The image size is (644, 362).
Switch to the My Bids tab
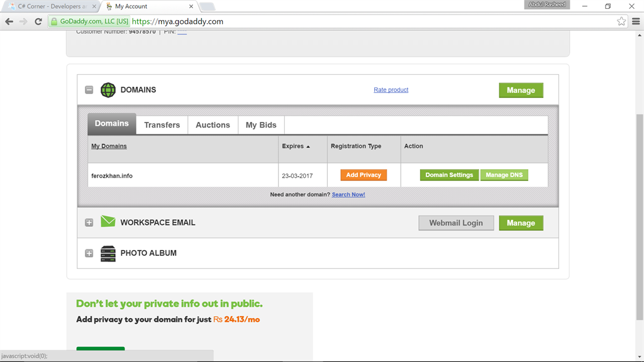(x=261, y=125)
